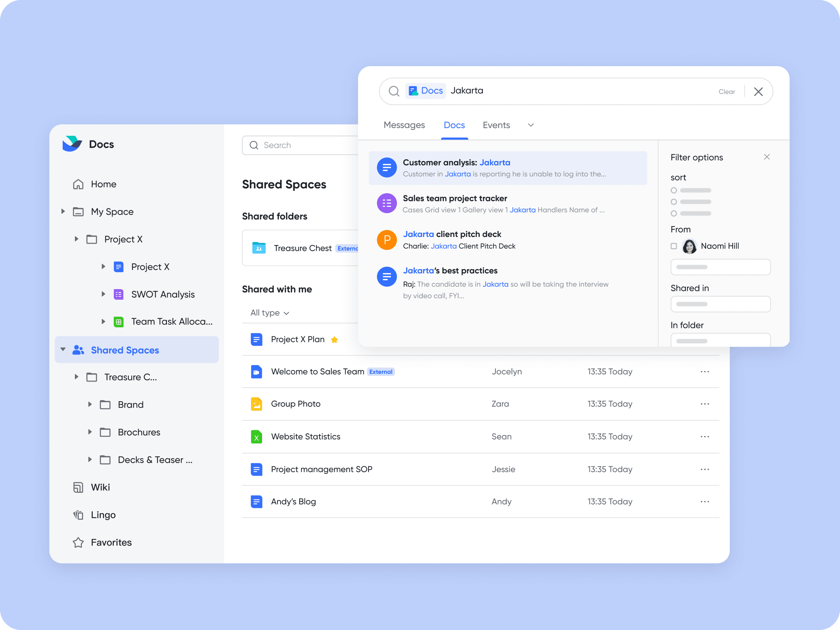Select the first sort radio button
Image resolution: width=840 pixels, height=630 pixels.
[x=673, y=191]
